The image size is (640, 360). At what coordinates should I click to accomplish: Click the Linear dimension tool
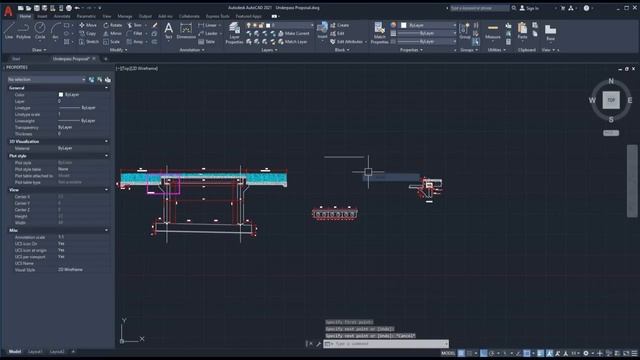pos(208,25)
